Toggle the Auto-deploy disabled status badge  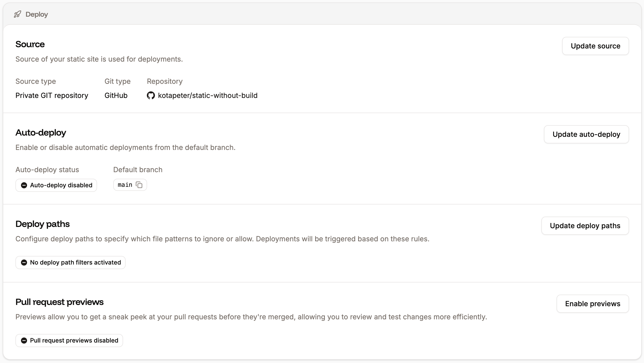tap(56, 185)
